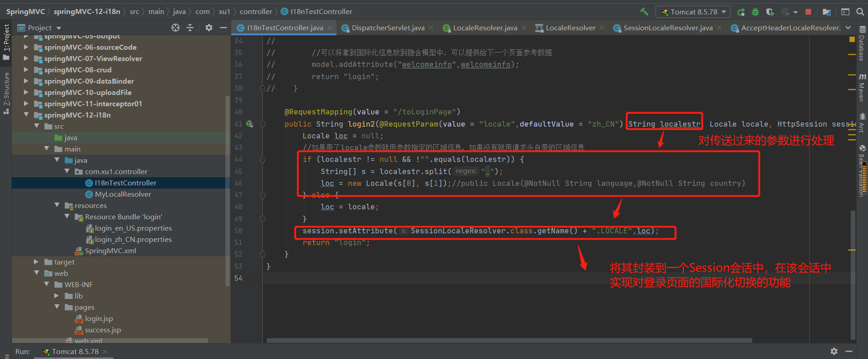Collapse the springMVC-12-i18n module
Viewport: 868px width, 359px height.
pos(26,115)
